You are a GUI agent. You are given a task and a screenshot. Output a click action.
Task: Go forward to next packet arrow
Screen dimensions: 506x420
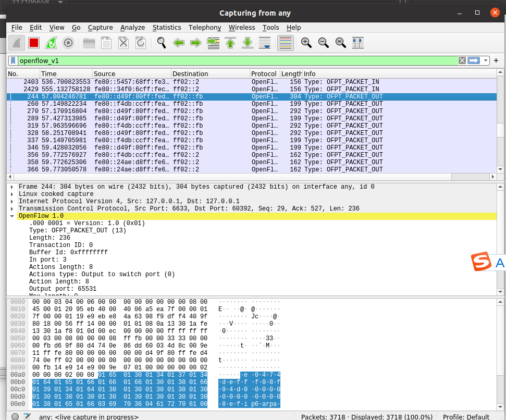(x=196, y=43)
